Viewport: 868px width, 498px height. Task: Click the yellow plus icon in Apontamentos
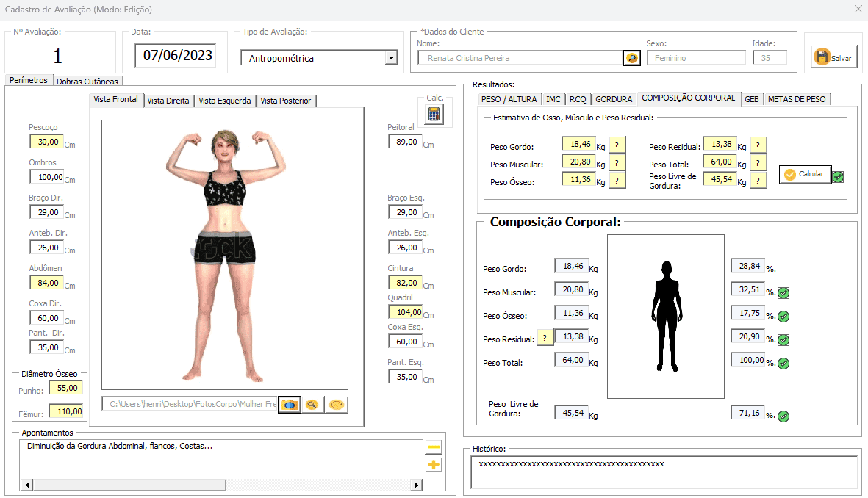(434, 464)
